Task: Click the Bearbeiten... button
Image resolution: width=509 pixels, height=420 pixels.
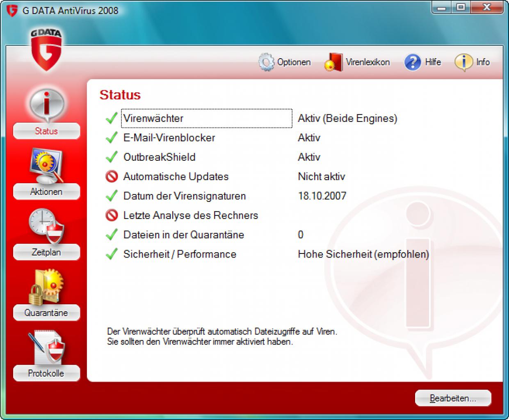Action: point(453,398)
